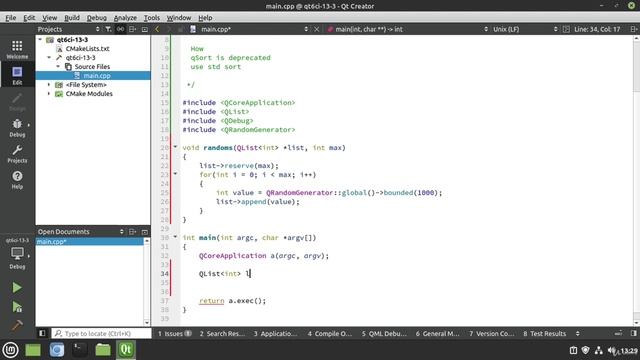Open the kit selector for qt6ci-13-3

click(17, 253)
